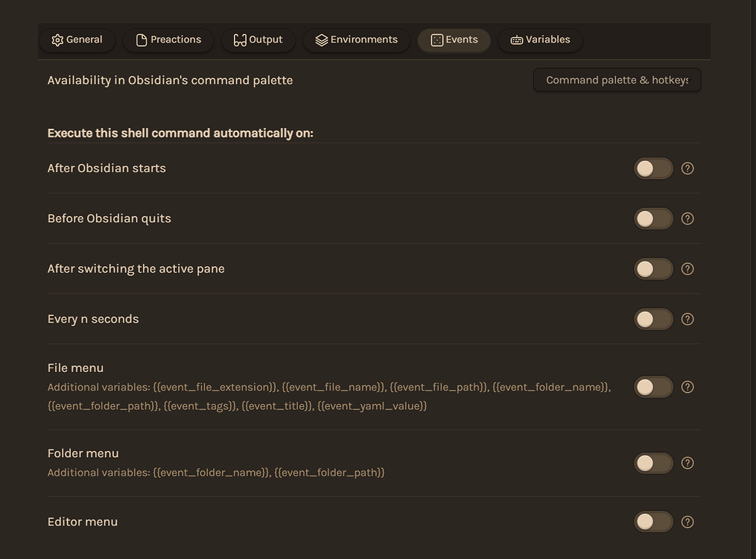
Task: Enable the Folder menu event toggle
Action: coord(653,463)
